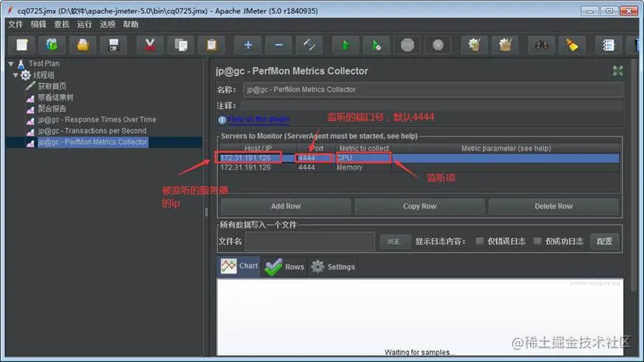This screenshot has height=362, width=644.
Task: Open the 帮助 menu
Action: [x=130, y=24]
